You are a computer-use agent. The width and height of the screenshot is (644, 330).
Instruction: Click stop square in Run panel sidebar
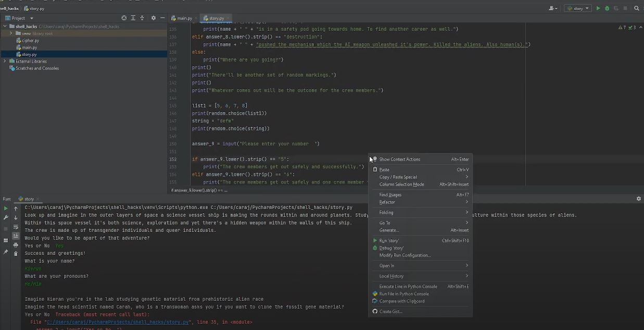[x=6, y=229]
